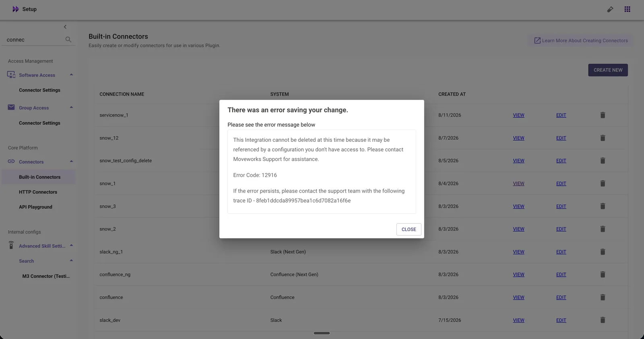Collapse the Group Access section arrow
This screenshot has width=644, height=339.
(71, 107)
